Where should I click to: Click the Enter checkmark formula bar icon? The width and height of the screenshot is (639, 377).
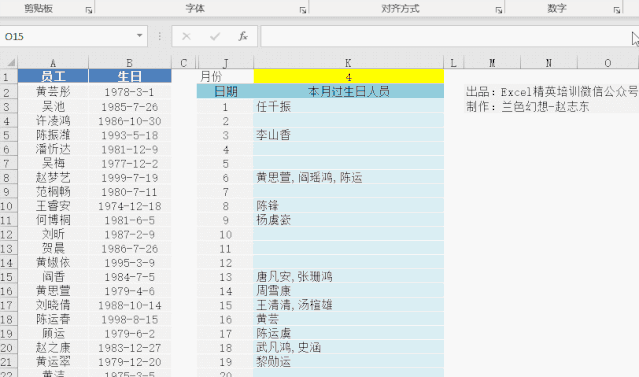point(215,37)
